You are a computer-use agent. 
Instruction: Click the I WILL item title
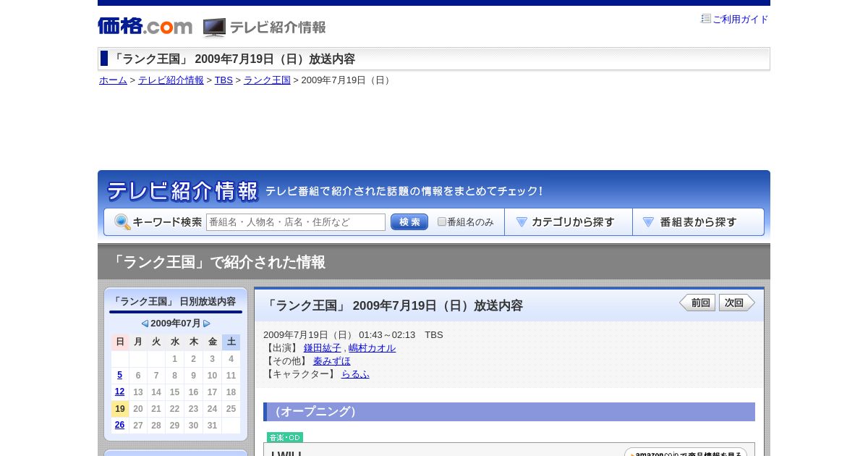coord(286,453)
